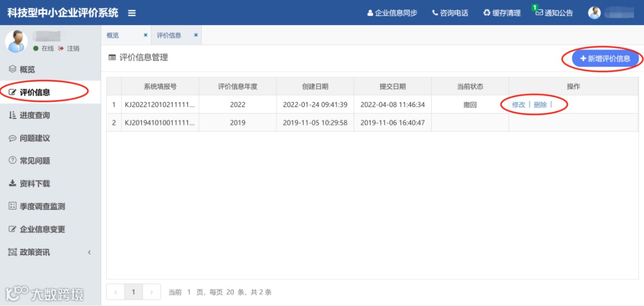This screenshot has height=306, width=644.
Task: Switch to the 评价信息 tab
Action: (x=169, y=35)
